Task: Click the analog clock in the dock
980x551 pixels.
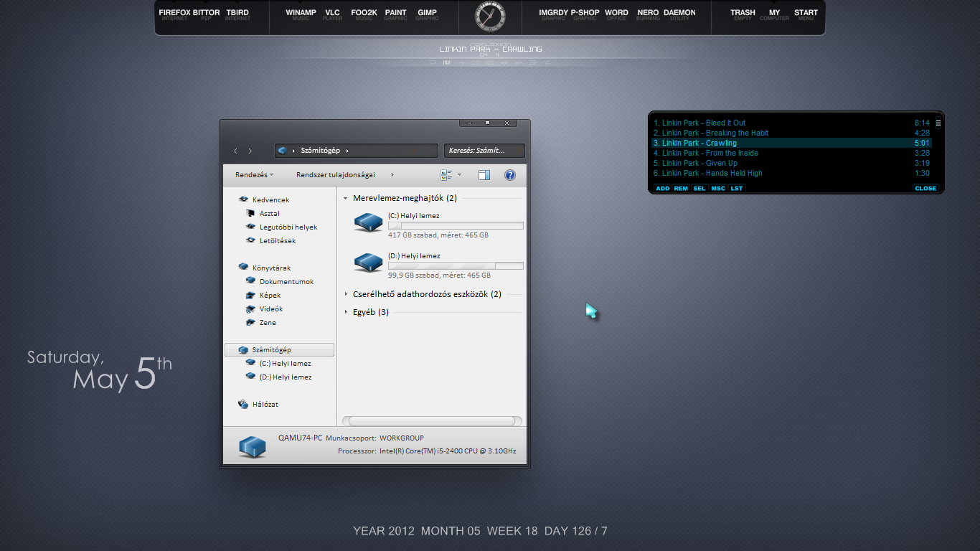Action: tap(490, 16)
